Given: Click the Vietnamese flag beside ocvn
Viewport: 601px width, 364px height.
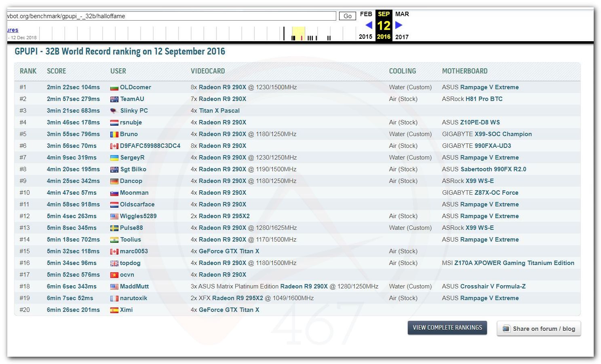Looking at the screenshot, I should click(x=114, y=275).
